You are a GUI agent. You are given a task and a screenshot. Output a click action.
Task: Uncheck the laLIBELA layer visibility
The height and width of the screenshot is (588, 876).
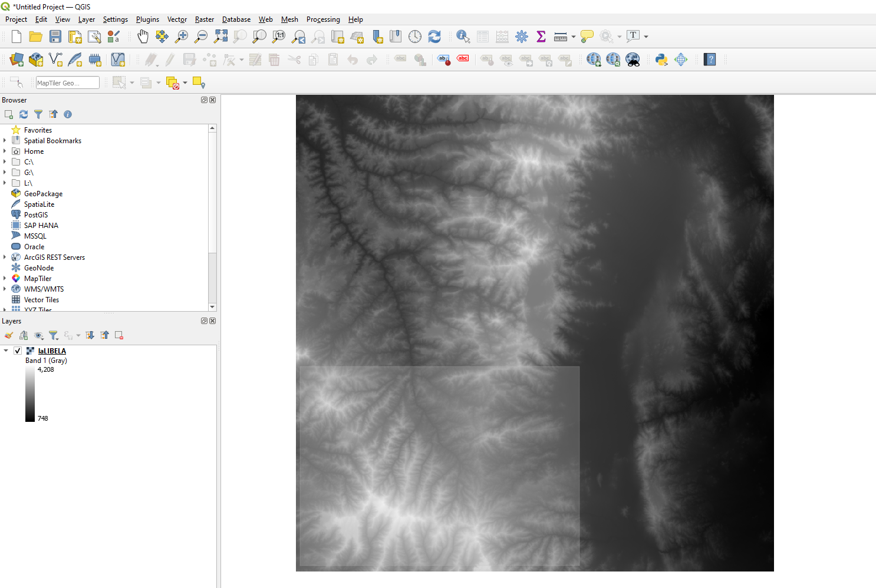click(x=17, y=350)
